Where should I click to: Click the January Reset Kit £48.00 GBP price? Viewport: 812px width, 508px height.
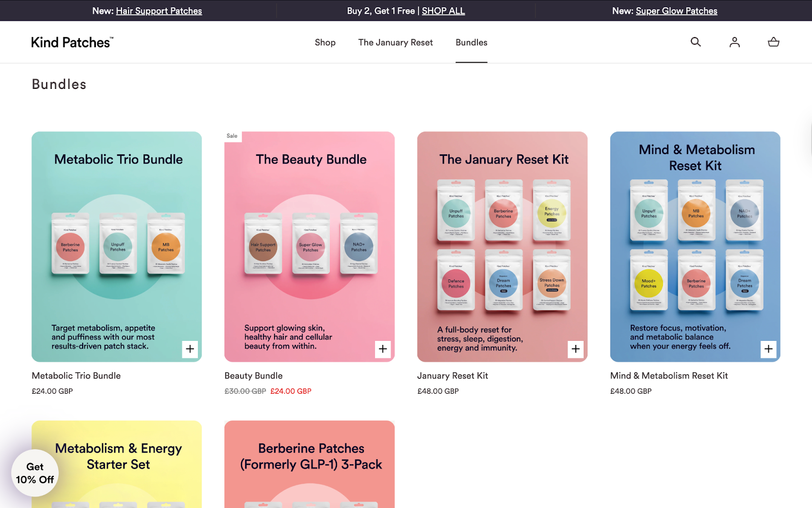(x=438, y=391)
